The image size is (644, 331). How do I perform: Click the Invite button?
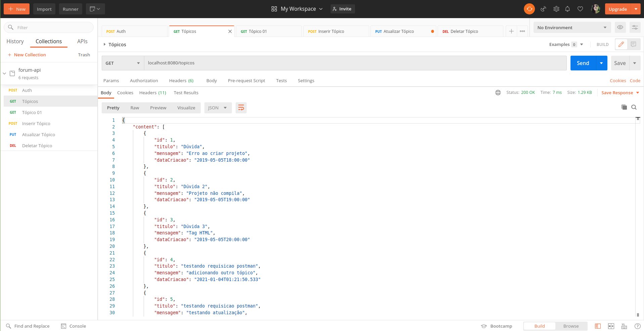pos(342,9)
